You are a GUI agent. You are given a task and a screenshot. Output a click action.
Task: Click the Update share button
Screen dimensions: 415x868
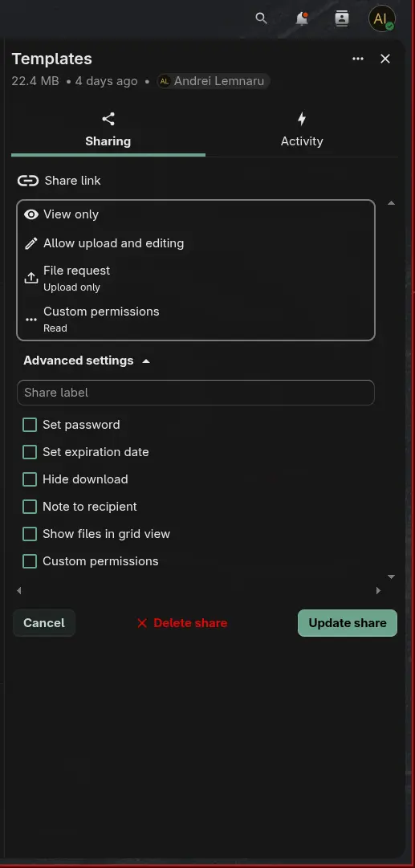coord(348,623)
